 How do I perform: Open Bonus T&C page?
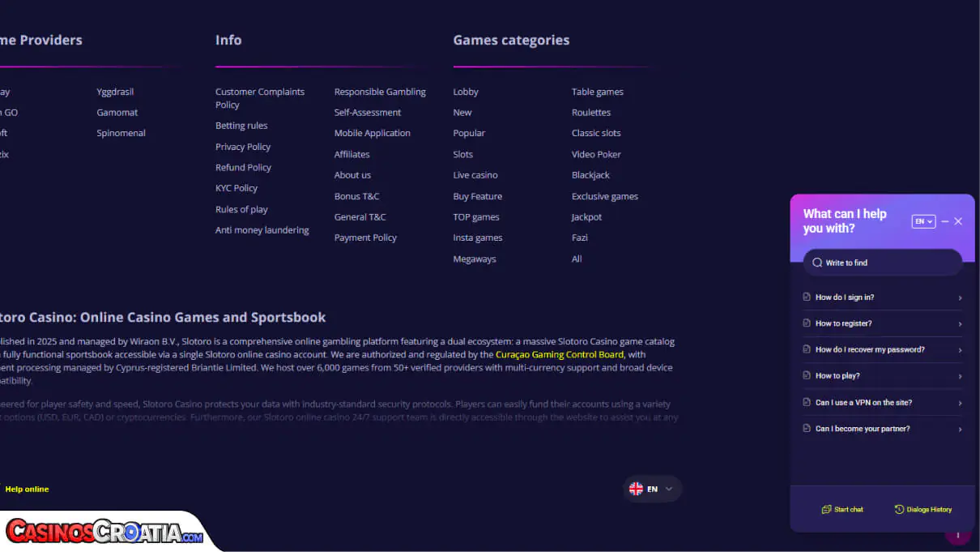click(357, 196)
